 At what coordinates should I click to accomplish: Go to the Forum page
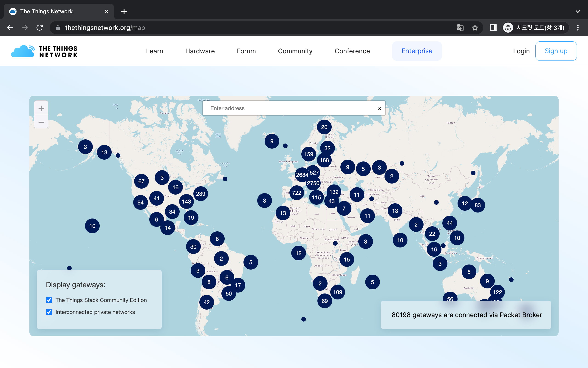pyautogui.click(x=246, y=51)
